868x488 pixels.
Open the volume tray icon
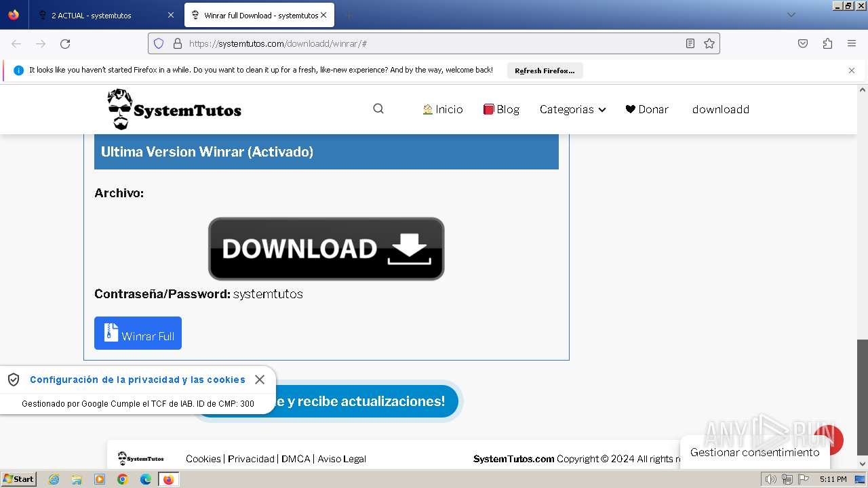click(771, 479)
